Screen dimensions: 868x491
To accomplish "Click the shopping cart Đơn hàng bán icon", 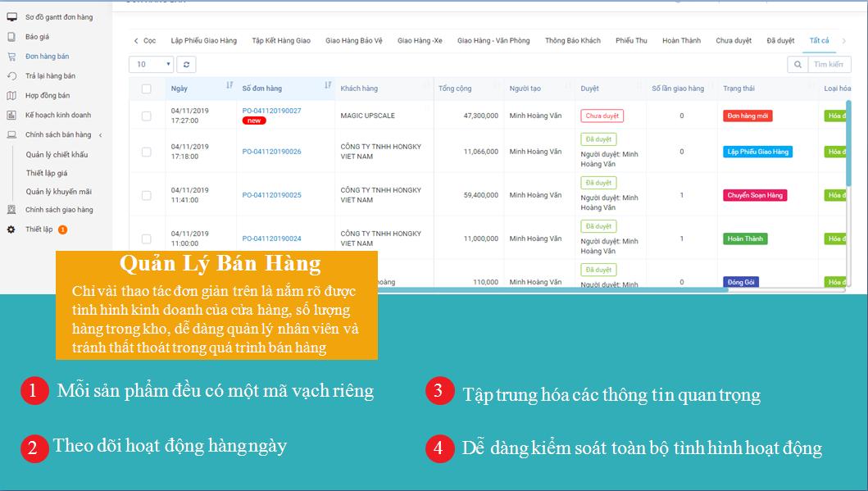I will 11,57.
